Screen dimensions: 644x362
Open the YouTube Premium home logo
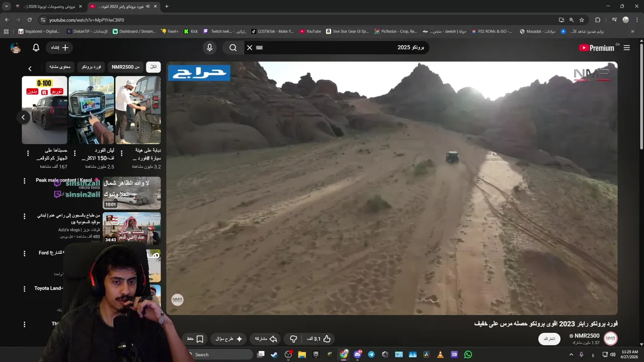click(x=597, y=48)
